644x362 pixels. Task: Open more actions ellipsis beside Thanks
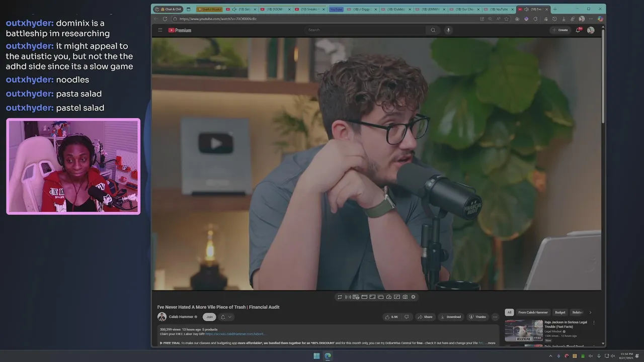coord(495,317)
